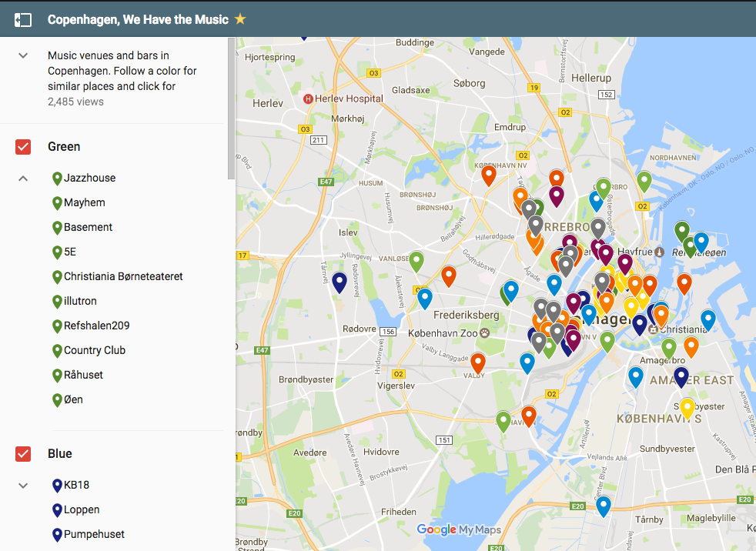Click the maroon pin below Emdrup

(557, 195)
